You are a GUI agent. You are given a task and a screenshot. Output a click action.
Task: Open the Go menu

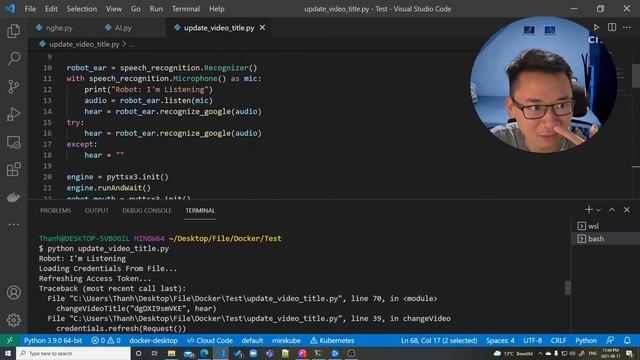coord(136,9)
